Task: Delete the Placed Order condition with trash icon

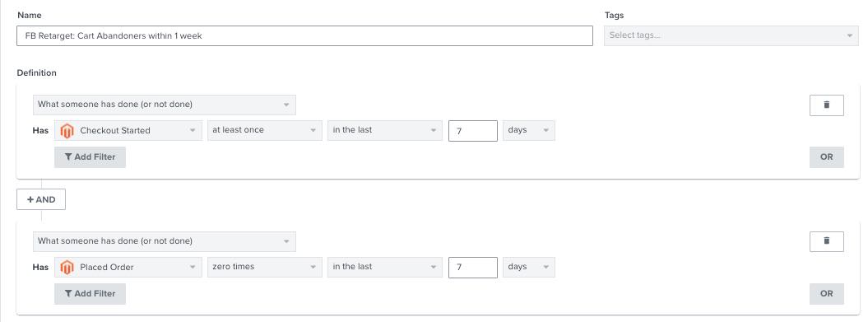Action: click(x=827, y=241)
